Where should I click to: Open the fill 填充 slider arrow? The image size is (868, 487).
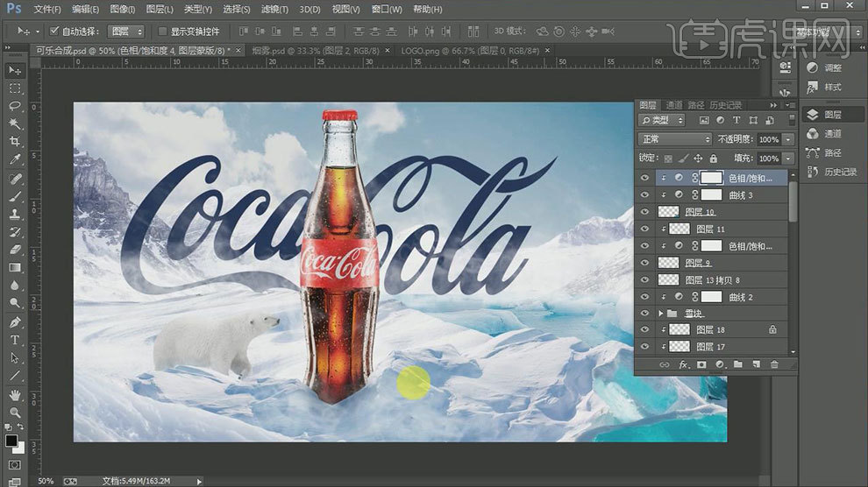pos(788,159)
